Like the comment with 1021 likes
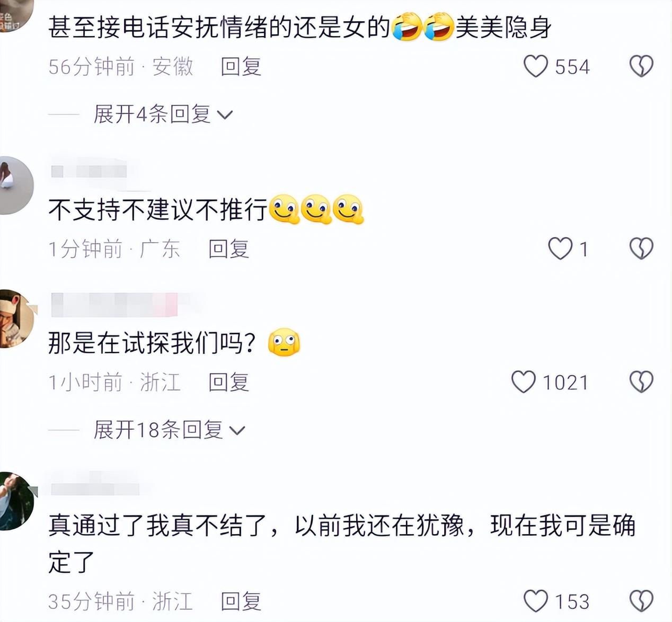 [523, 382]
